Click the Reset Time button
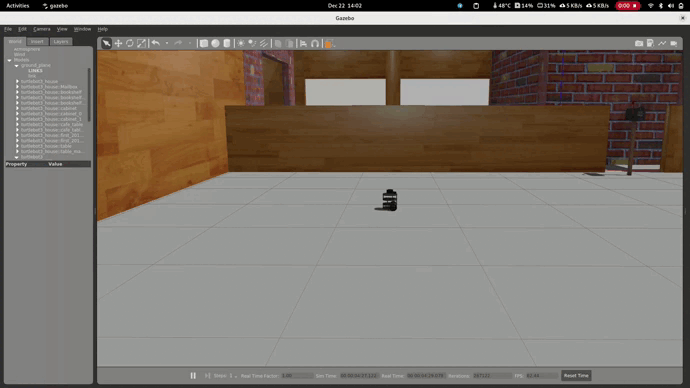The image size is (690, 388). tap(576, 376)
